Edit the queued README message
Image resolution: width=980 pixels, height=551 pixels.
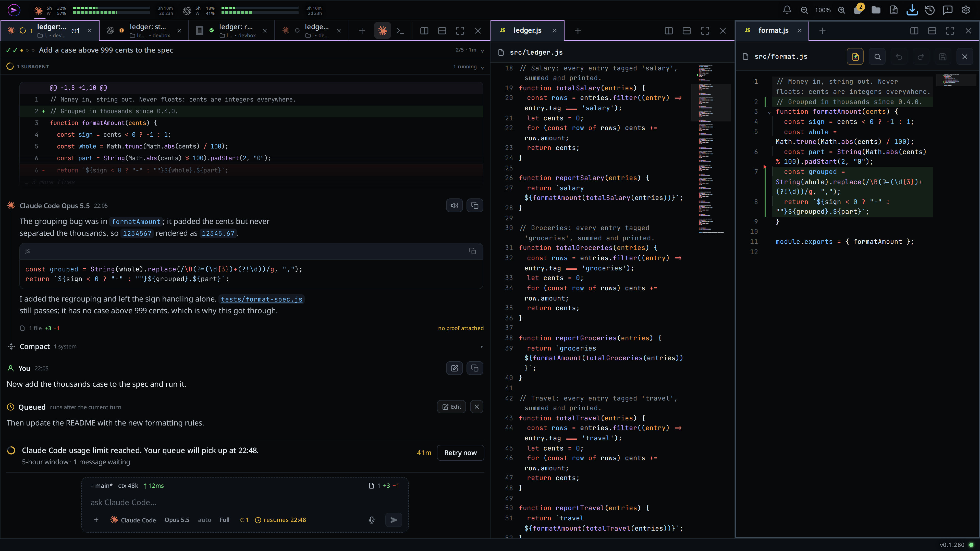click(451, 407)
